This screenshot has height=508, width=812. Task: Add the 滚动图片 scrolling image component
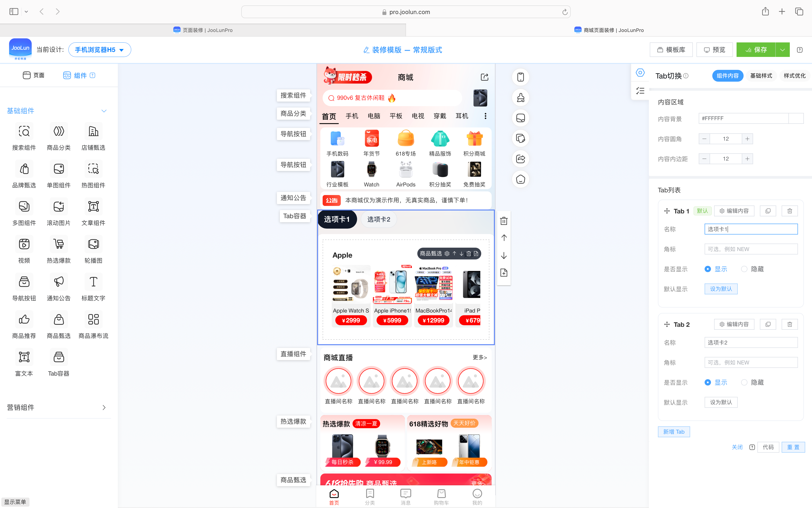[x=59, y=207]
